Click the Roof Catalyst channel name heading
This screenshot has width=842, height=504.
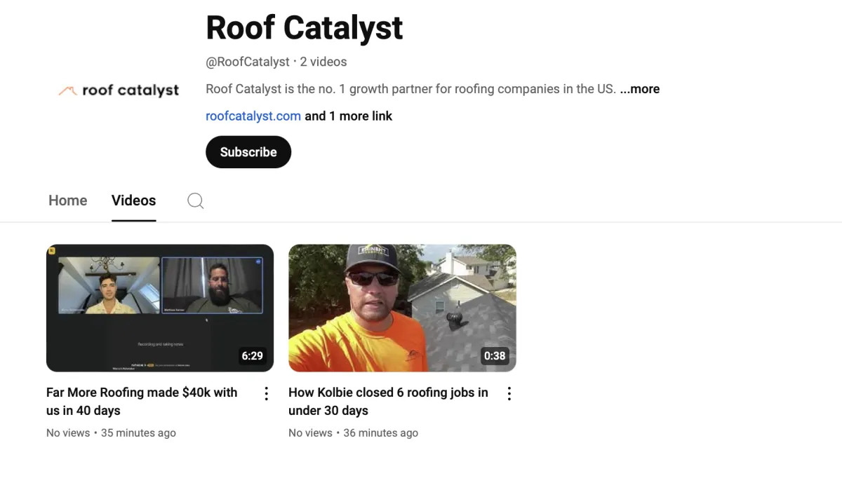click(305, 28)
